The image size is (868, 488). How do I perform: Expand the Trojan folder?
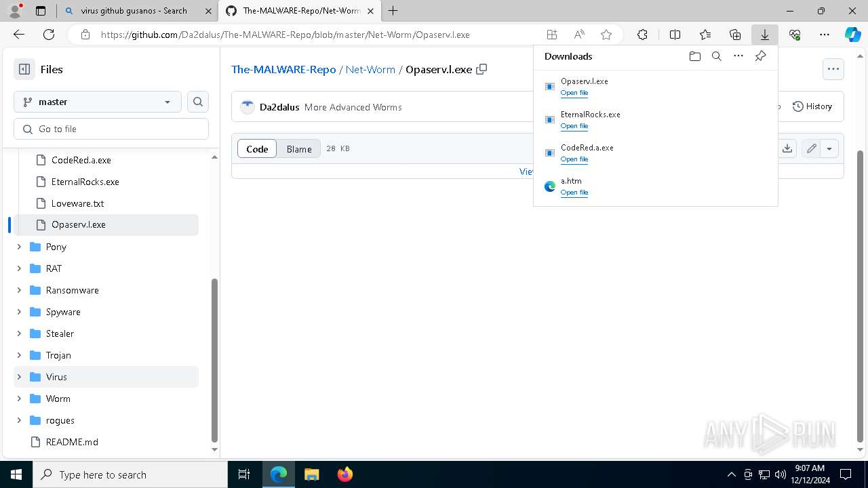(x=19, y=355)
